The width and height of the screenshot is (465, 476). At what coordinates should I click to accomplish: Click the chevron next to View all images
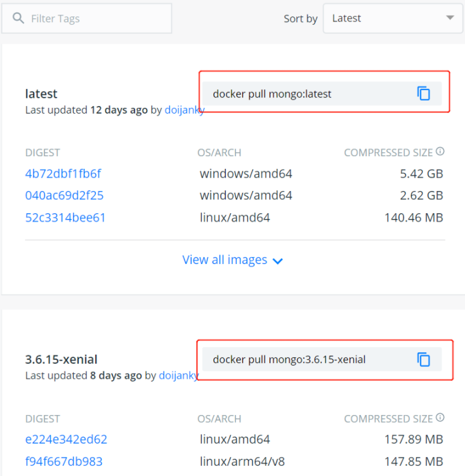pos(278,261)
